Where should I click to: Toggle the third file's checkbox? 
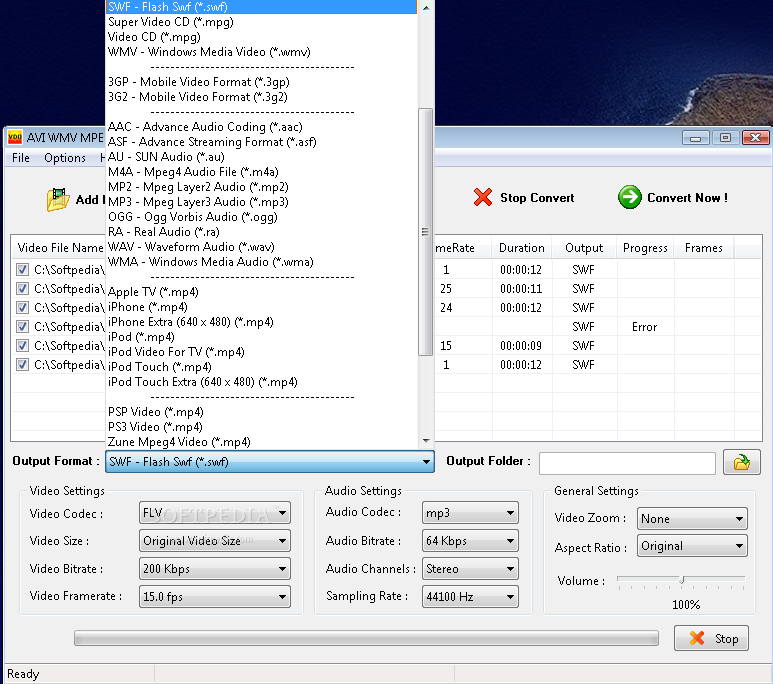point(22,308)
